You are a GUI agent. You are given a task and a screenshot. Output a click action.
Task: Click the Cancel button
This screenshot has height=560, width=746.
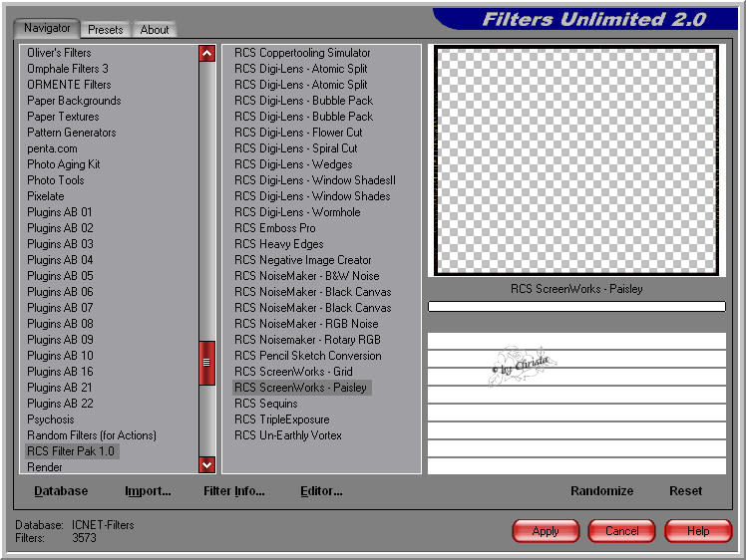621,531
